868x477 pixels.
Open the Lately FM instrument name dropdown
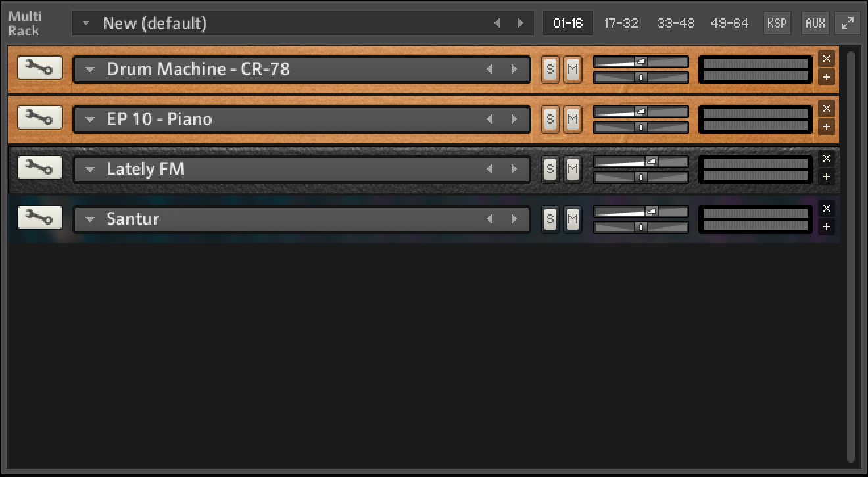90,169
